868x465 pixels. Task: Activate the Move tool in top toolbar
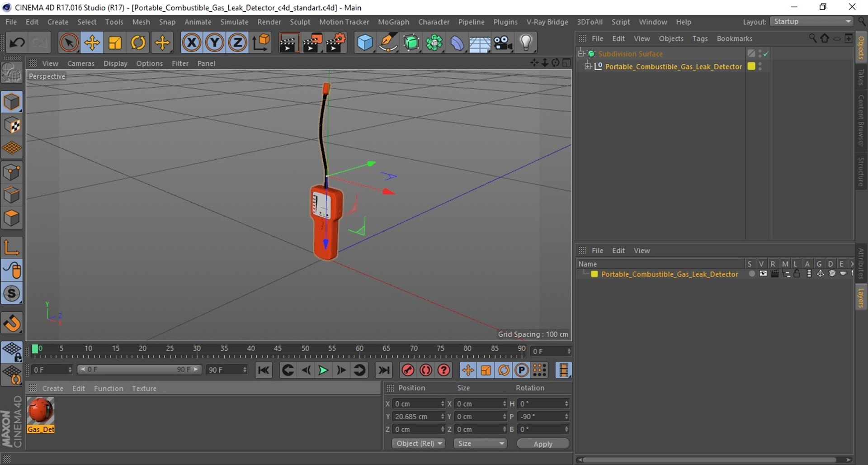click(x=92, y=43)
